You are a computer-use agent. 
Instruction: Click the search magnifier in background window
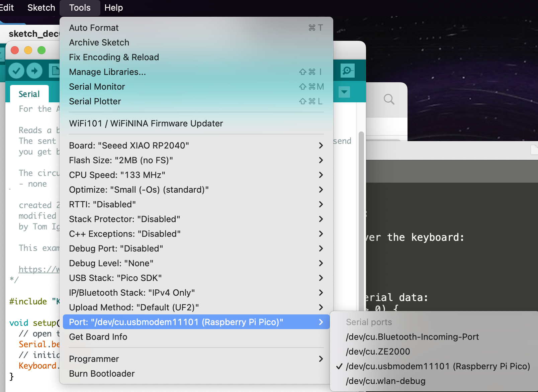pyautogui.click(x=389, y=99)
